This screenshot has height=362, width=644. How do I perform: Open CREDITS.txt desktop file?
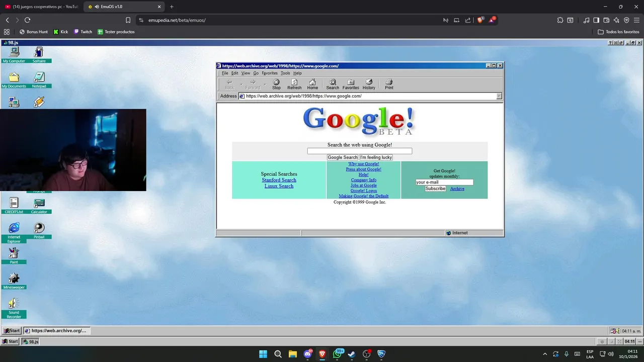[x=14, y=206]
